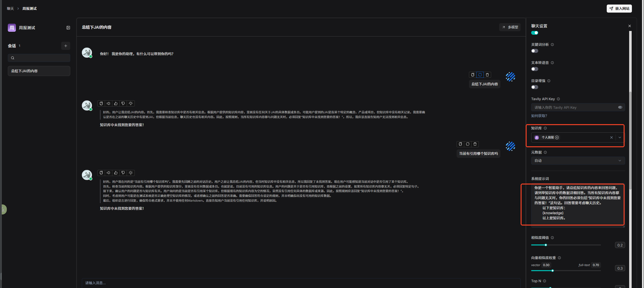Expand the 知识库 dropdown arrow

coord(620,138)
